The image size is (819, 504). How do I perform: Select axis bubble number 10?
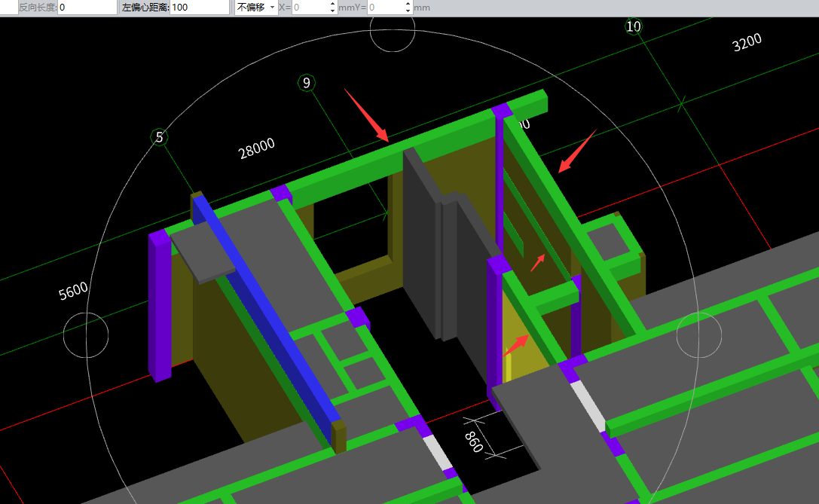pos(634,26)
